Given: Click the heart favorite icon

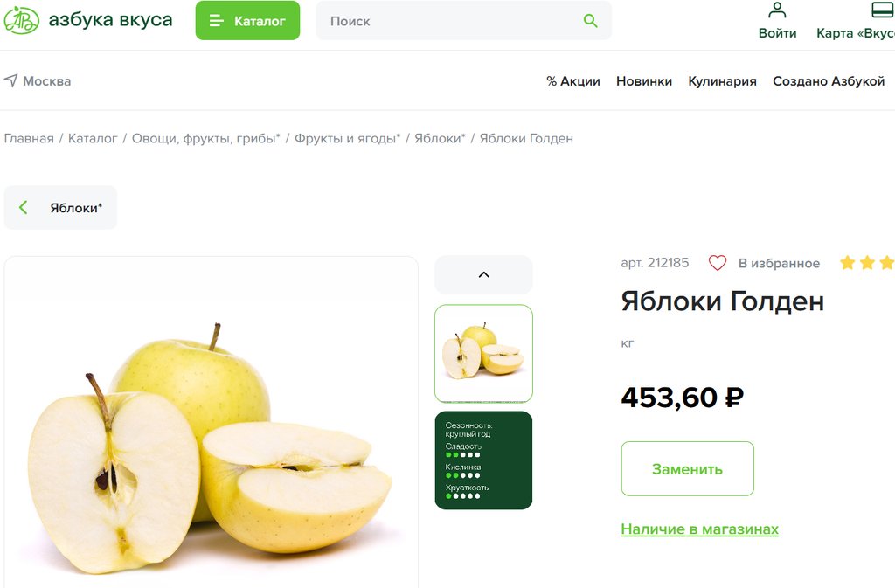Looking at the screenshot, I should (717, 263).
